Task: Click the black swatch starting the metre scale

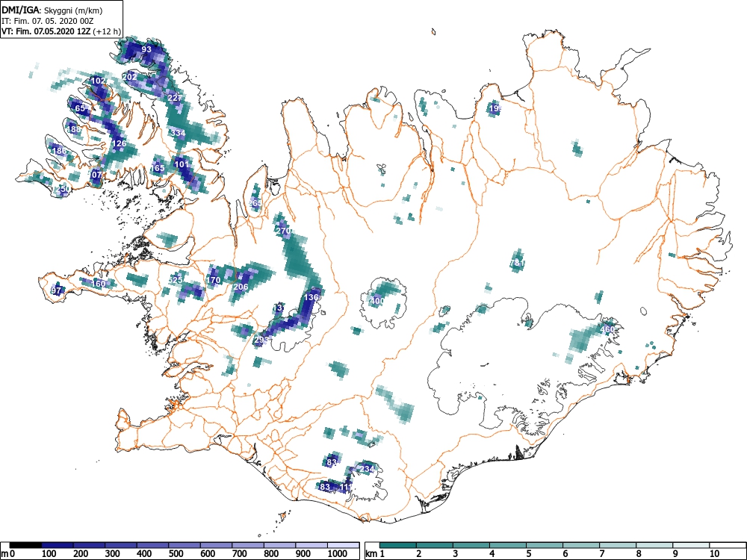Action: point(25,545)
